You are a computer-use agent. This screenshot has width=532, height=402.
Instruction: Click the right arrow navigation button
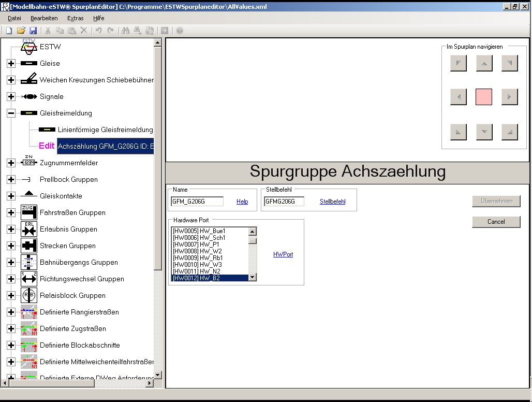(x=509, y=97)
